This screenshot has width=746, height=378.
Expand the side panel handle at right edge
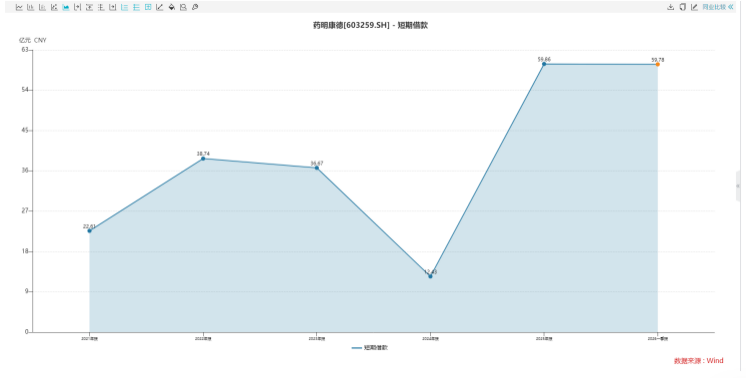click(x=738, y=186)
